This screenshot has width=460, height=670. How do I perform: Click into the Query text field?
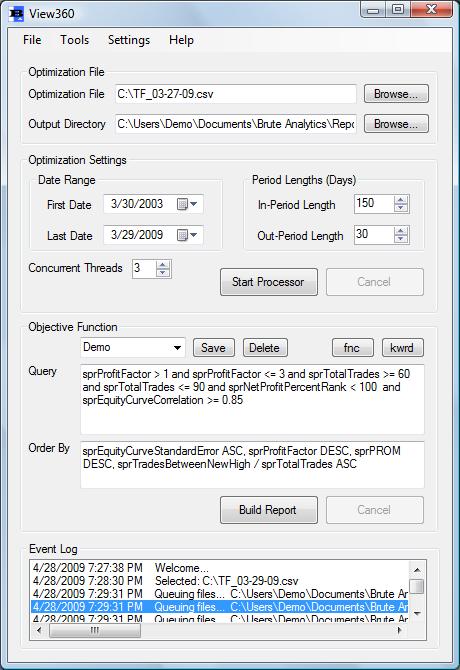click(x=252, y=400)
